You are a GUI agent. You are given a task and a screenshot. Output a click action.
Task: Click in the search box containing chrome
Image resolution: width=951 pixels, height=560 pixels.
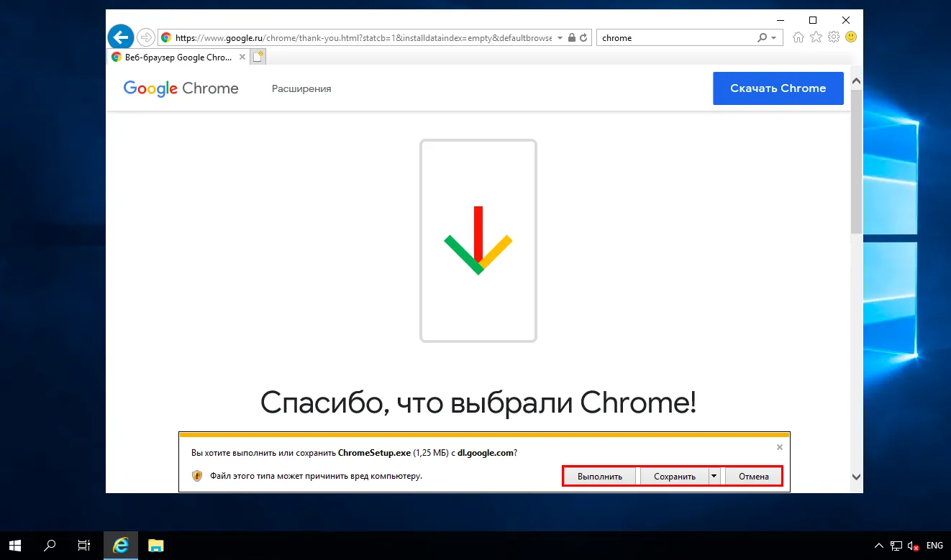point(678,37)
